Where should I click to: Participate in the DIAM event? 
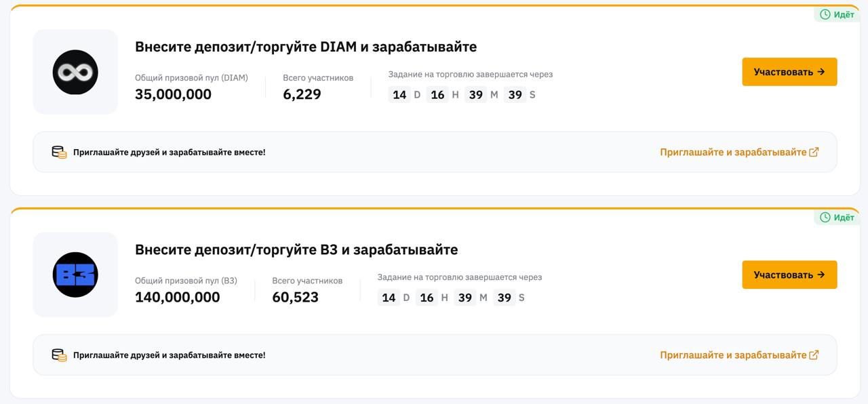789,72
